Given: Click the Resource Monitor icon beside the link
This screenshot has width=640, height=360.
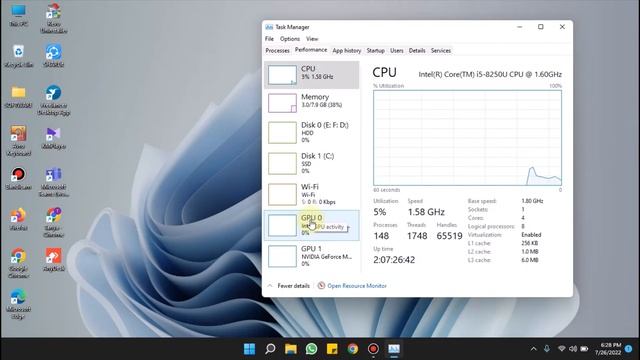Looking at the screenshot, I should point(321,286).
